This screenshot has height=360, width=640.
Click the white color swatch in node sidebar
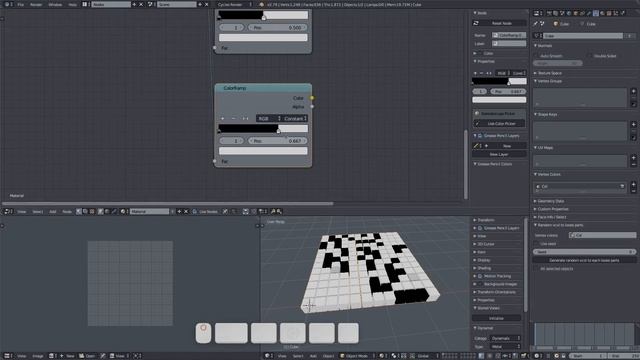[x=499, y=100]
